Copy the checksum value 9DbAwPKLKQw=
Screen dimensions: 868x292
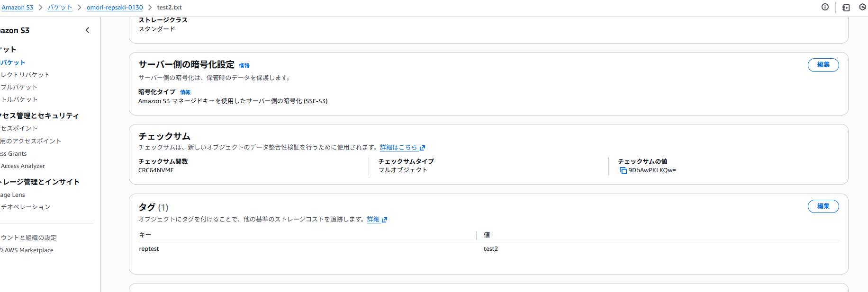(623, 170)
